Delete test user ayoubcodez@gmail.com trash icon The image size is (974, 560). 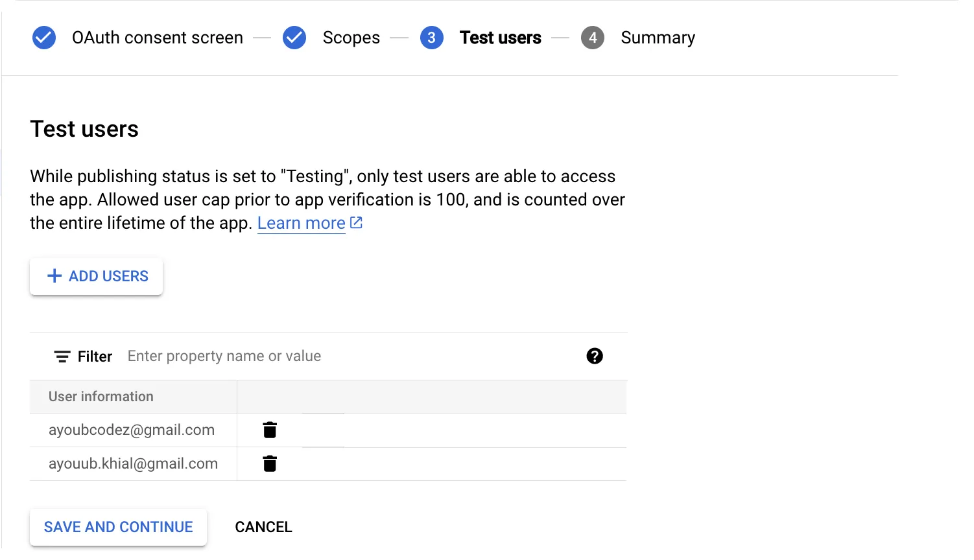[x=270, y=430]
